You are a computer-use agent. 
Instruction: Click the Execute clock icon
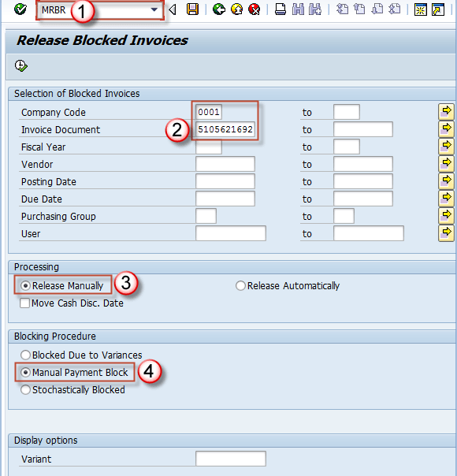click(21, 65)
